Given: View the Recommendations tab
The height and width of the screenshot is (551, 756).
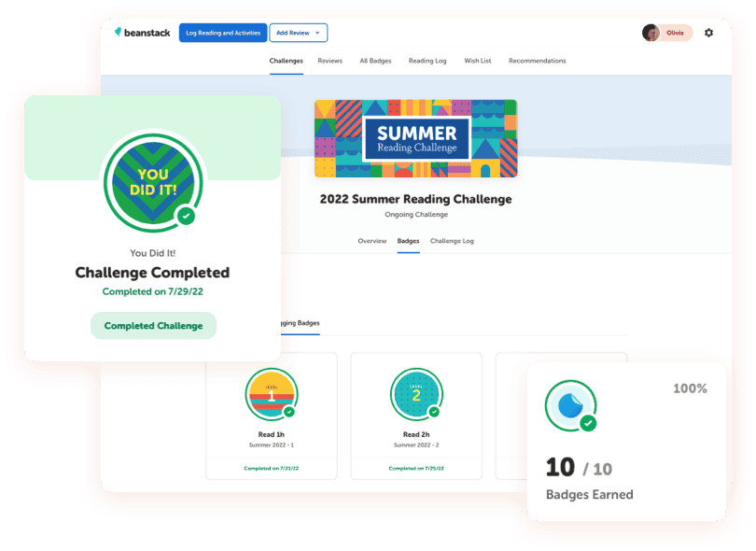Looking at the screenshot, I should [x=537, y=61].
